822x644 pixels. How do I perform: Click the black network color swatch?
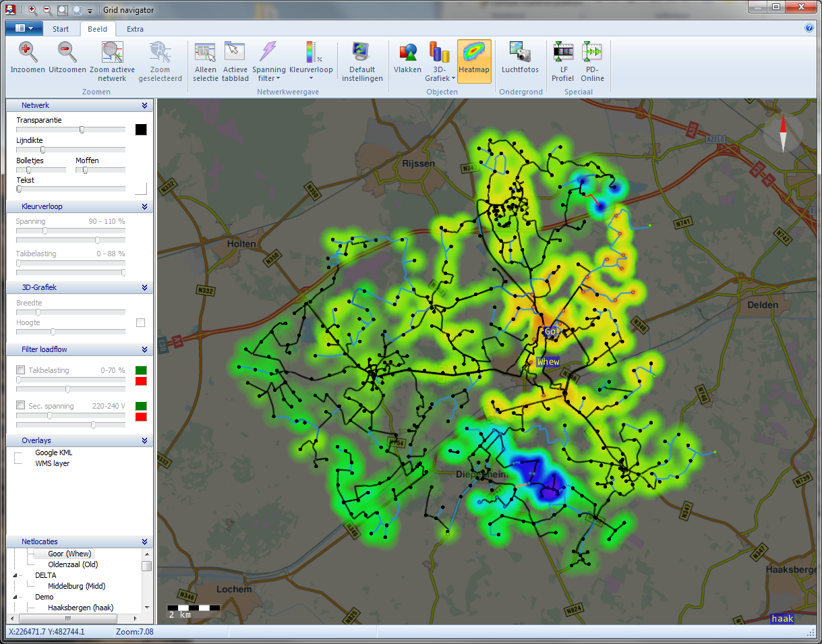tap(140, 129)
